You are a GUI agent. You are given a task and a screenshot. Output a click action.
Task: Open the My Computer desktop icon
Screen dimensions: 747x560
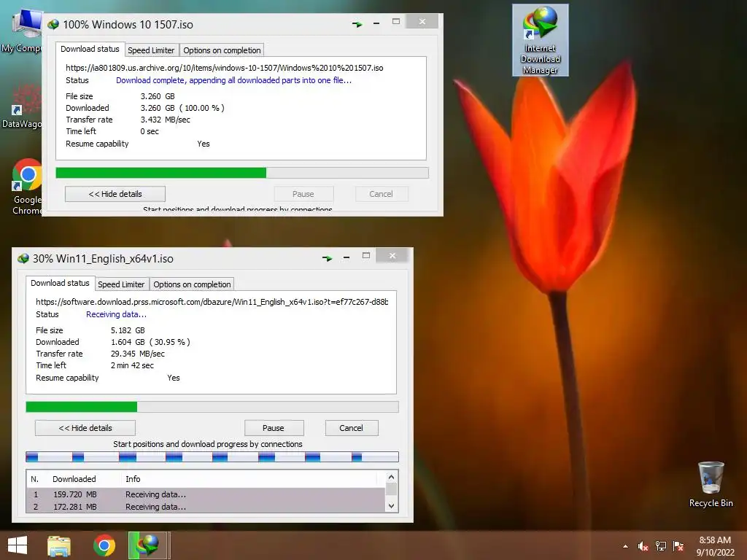pyautogui.click(x=21, y=31)
